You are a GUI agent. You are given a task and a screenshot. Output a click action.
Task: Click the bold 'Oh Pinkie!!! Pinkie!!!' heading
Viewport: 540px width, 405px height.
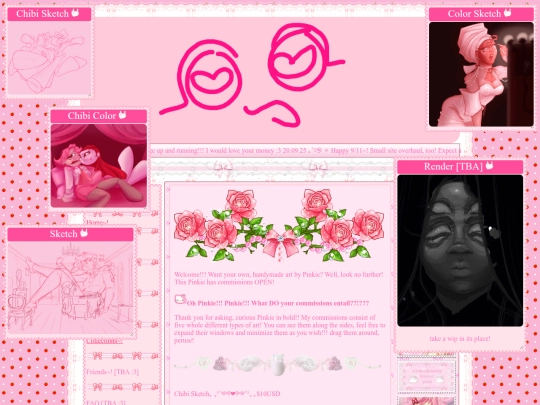tap(278, 303)
